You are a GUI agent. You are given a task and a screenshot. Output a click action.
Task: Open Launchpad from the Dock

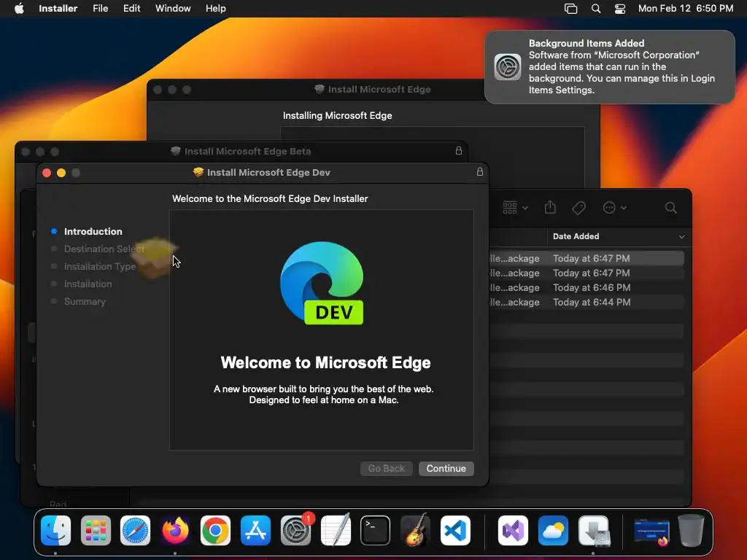96,531
